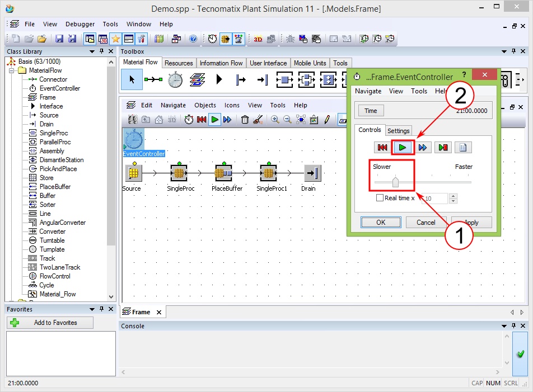Click the Zoom In magnifier icon
Viewport: 533px width, 392px height.
point(275,120)
